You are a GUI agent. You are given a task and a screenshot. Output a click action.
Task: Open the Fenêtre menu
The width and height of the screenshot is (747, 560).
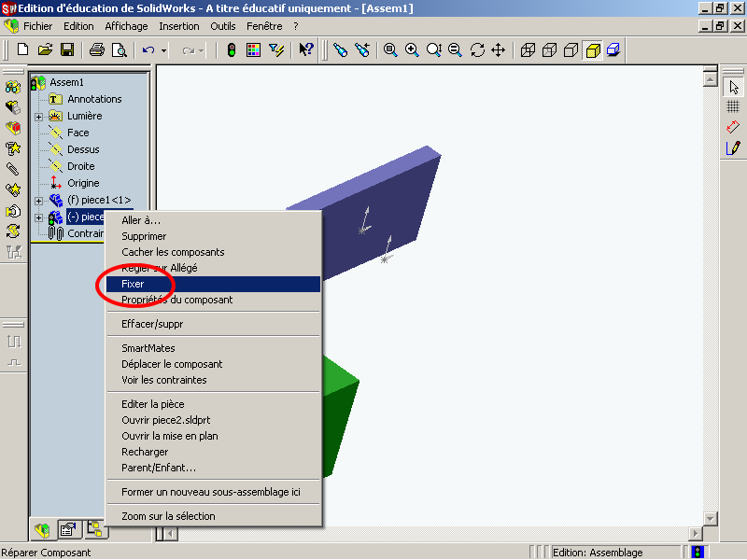pos(264,26)
